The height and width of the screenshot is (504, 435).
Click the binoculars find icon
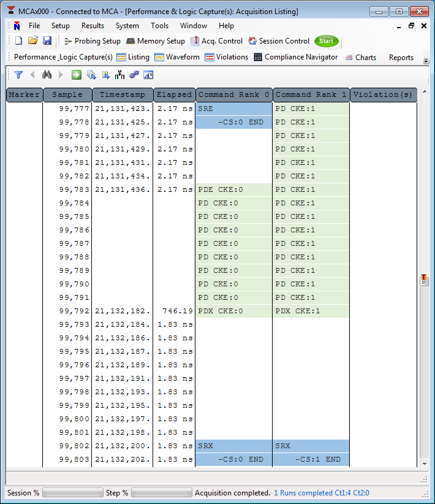tap(47, 75)
